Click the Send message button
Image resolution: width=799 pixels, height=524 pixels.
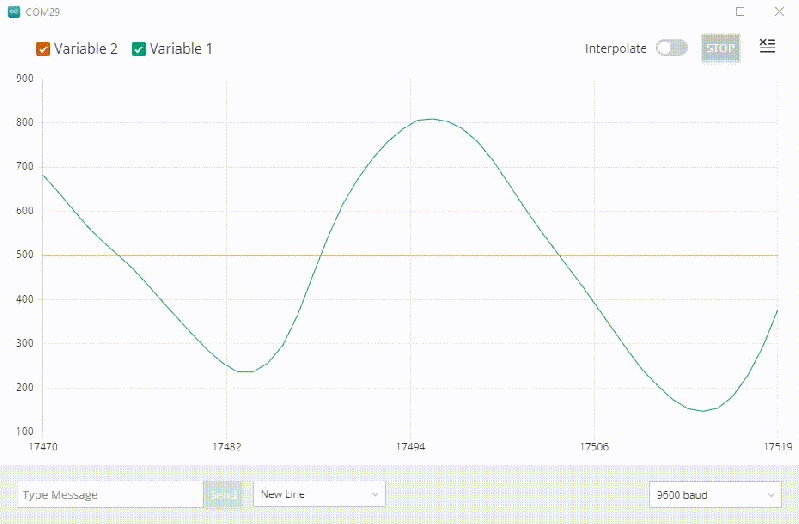(x=224, y=494)
